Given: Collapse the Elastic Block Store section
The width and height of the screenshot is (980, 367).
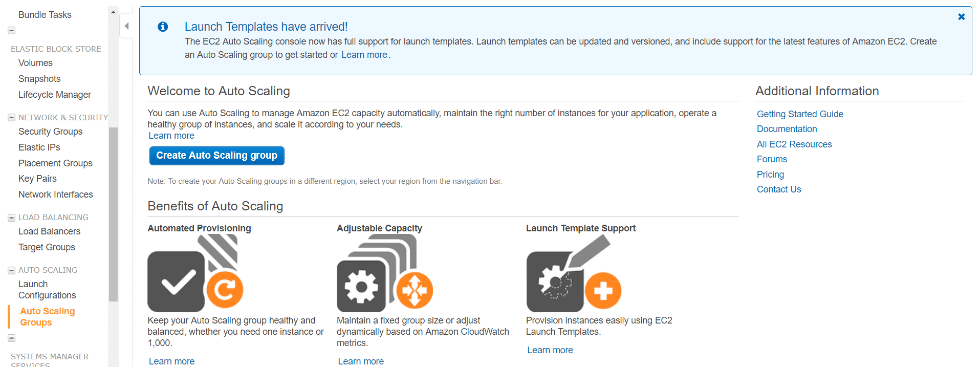Looking at the screenshot, I should click(x=11, y=31).
